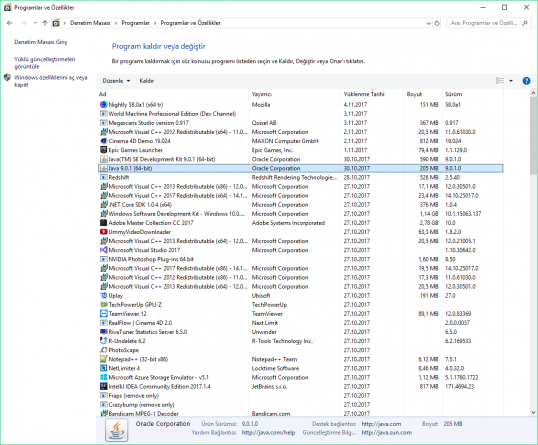This screenshot has width=538, height=445.
Task: Change view with the view layout icon
Action: click(x=500, y=81)
